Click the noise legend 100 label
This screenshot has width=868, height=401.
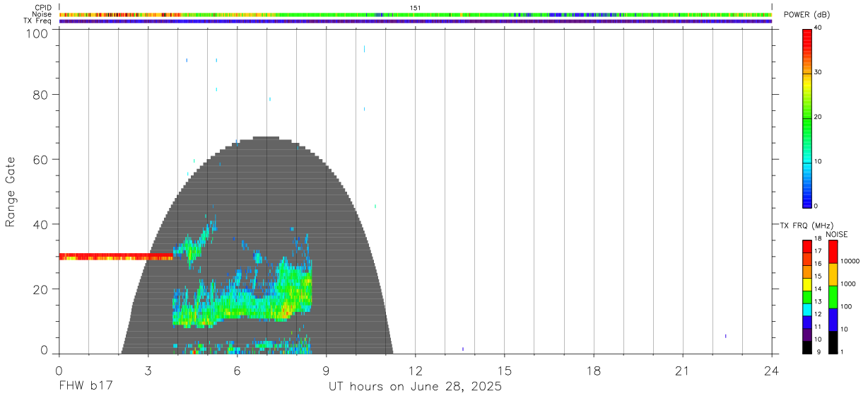pyautogui.click(x=845, y=307)
